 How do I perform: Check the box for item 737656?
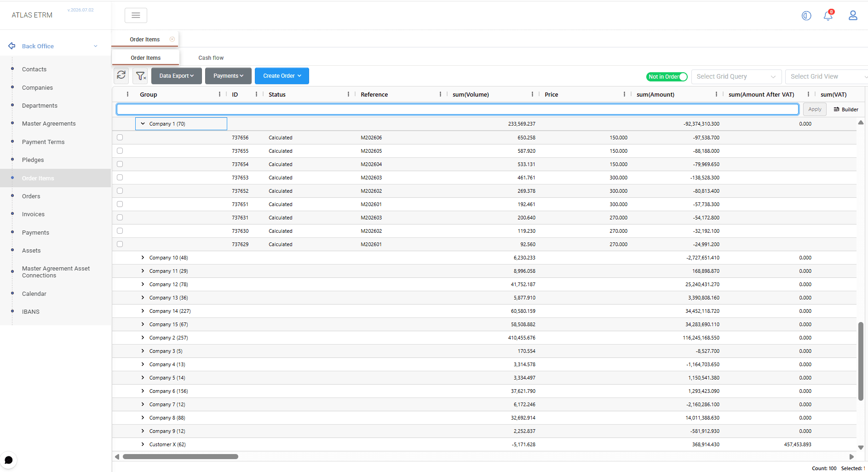[120, 137]
